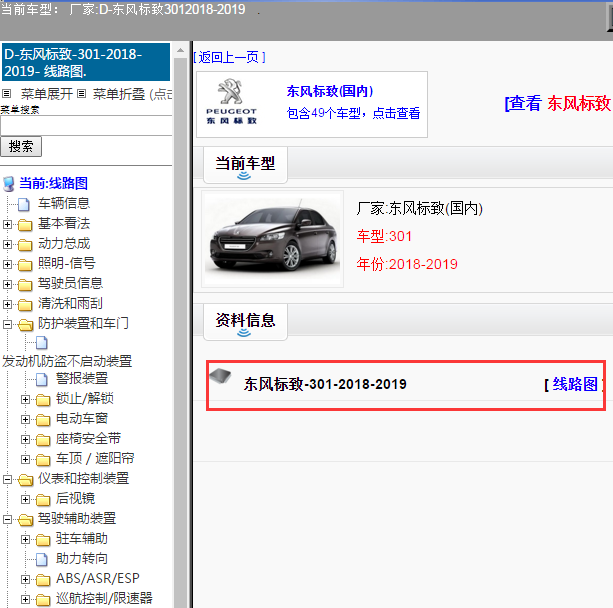This screenshot has width=613, height=608.
Task: Select 助力转向 in the tree
Action: click(82, 559)
